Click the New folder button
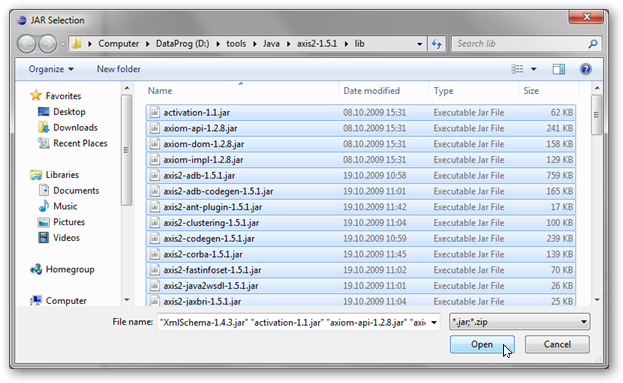 pyautogui.click(x=118, y=69)
